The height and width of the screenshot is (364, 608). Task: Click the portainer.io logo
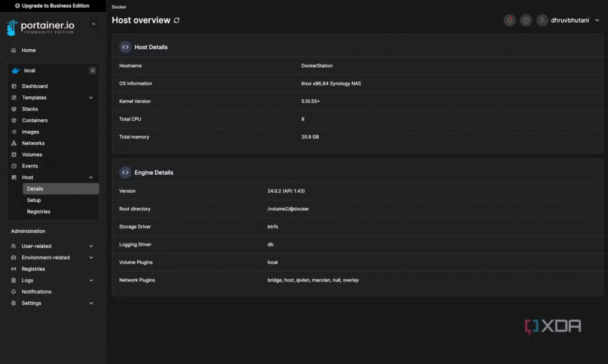click(x=40, y=28)
